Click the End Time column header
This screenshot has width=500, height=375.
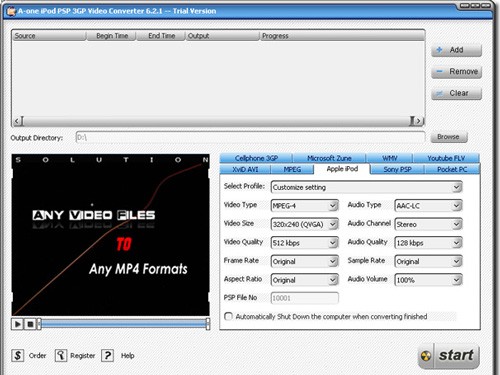pos(161,36)
